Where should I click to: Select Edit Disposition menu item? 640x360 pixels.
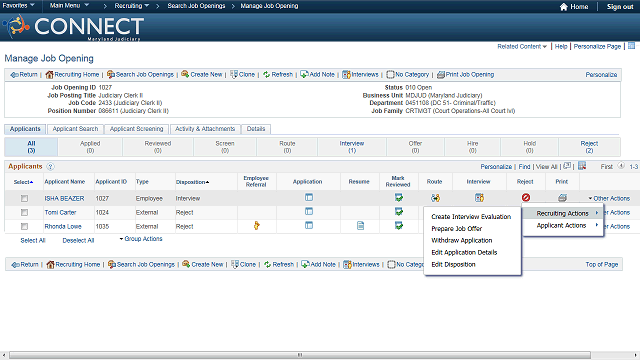(453, 264)
